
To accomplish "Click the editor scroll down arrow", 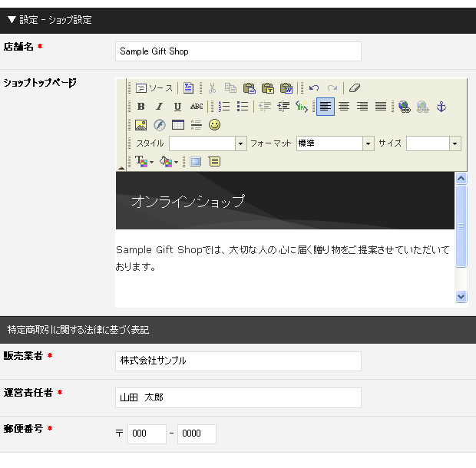I will tap(461, 296).
